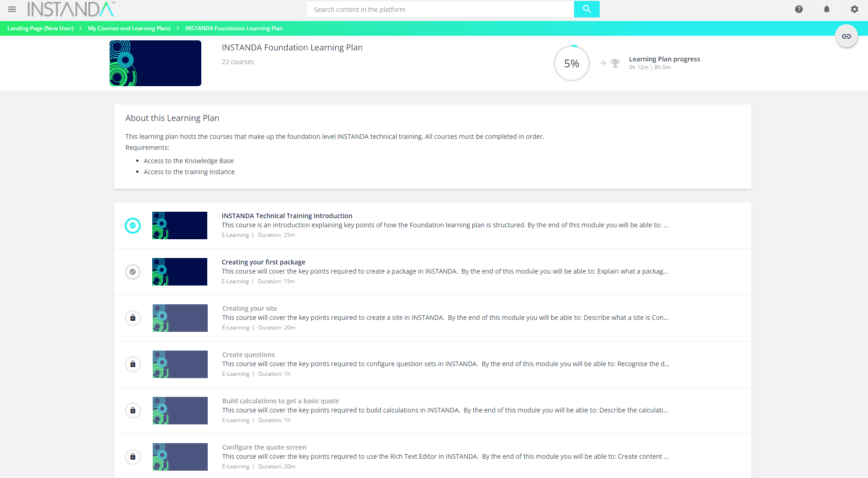
Task: Click thumbnail of Creating your site
Action: pyautogui.click(x=180, y=318)
